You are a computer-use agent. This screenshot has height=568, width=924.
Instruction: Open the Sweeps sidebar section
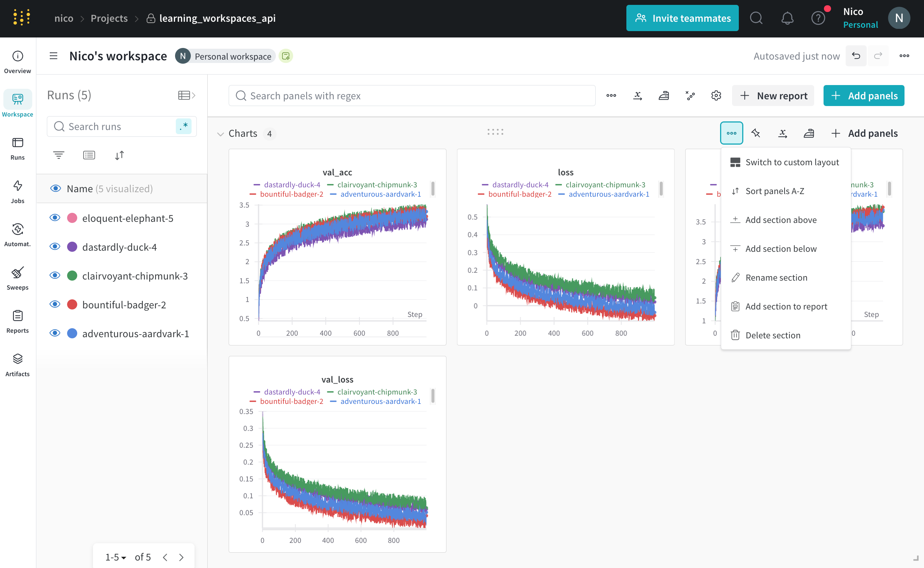point(17,278)
